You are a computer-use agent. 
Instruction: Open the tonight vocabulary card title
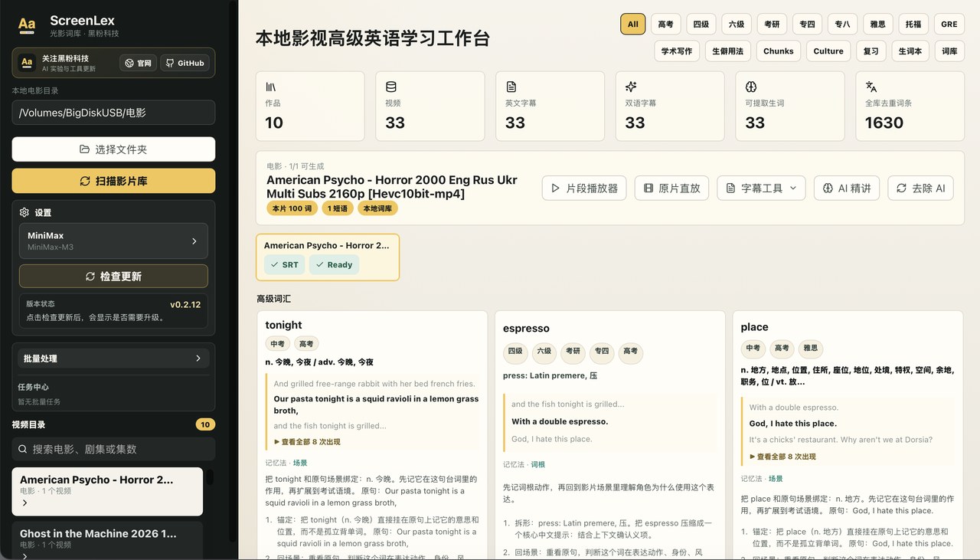pos(283,325)
